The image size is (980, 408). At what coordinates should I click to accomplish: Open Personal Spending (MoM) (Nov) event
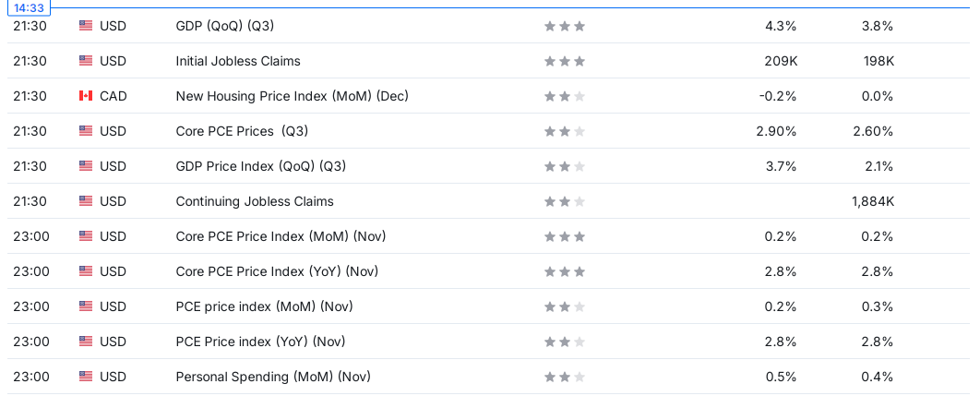[273, 376]
